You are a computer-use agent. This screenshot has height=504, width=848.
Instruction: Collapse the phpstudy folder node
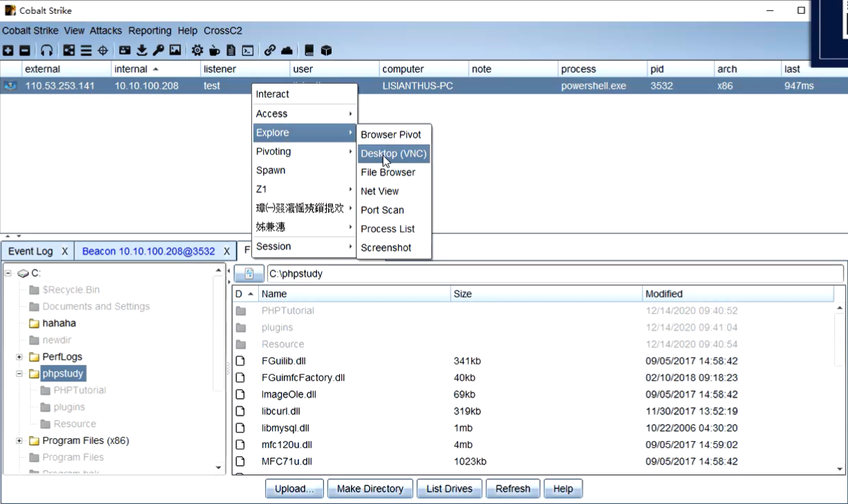(x=19, y=373)
